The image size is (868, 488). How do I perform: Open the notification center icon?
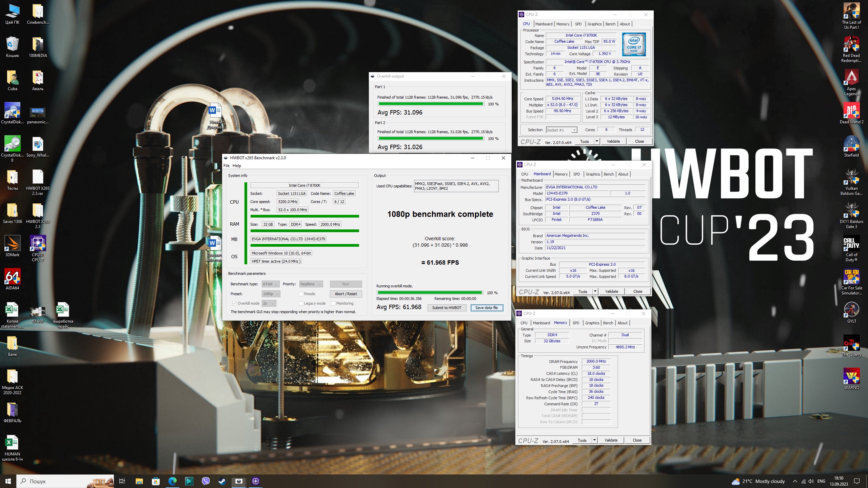857,481
